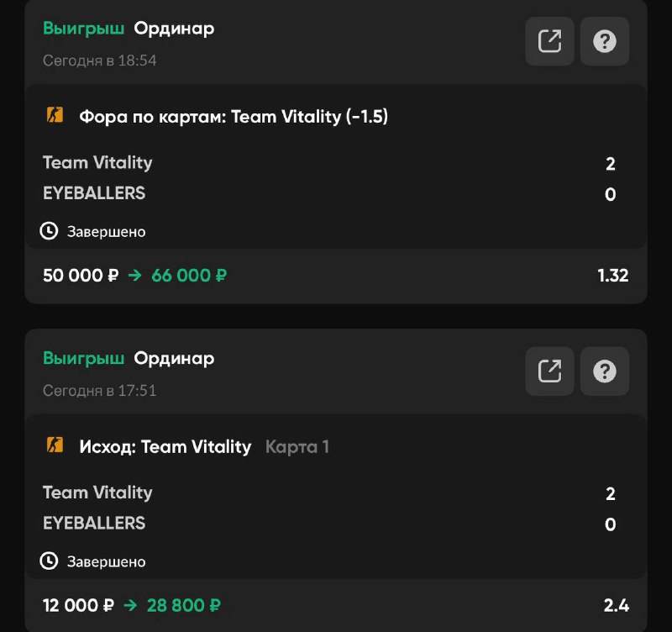672x632 pixels.
Task: Click the game icon beside "Фора по картам"
Action: (55, 116)
